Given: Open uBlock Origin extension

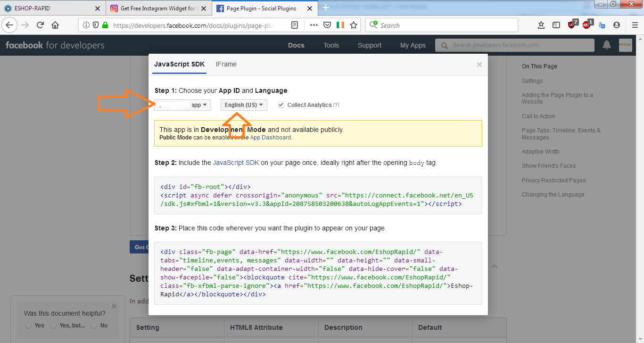Looking at the screenshot, I should pos(572,24).
